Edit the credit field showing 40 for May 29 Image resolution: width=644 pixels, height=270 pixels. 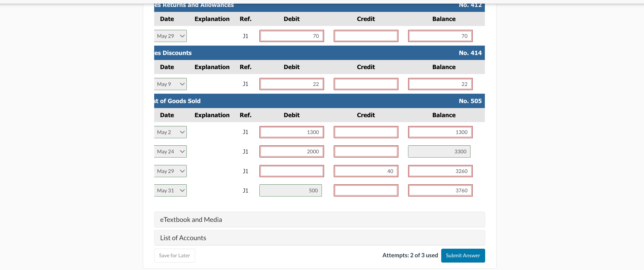click(366, 171)
